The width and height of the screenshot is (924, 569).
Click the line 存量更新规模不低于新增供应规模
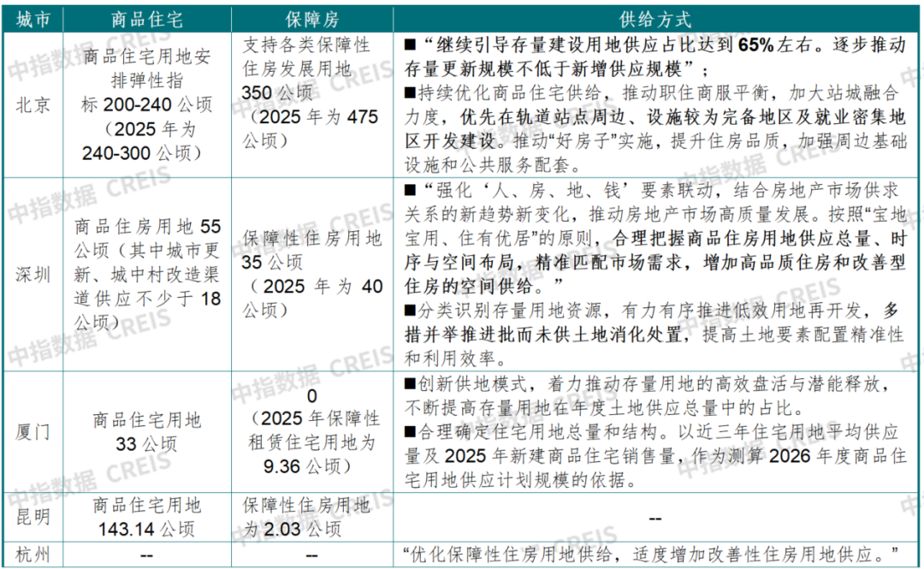[542, 69]
